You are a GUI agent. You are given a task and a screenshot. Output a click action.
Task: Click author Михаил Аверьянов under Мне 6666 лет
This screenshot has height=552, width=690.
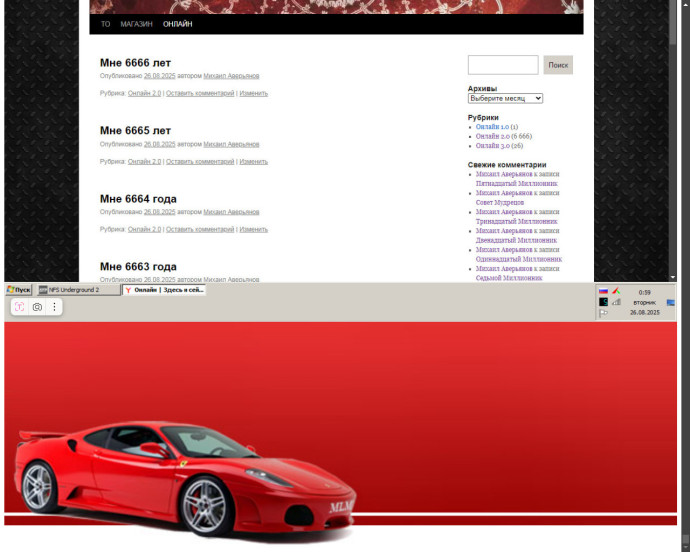coord(231,76)
